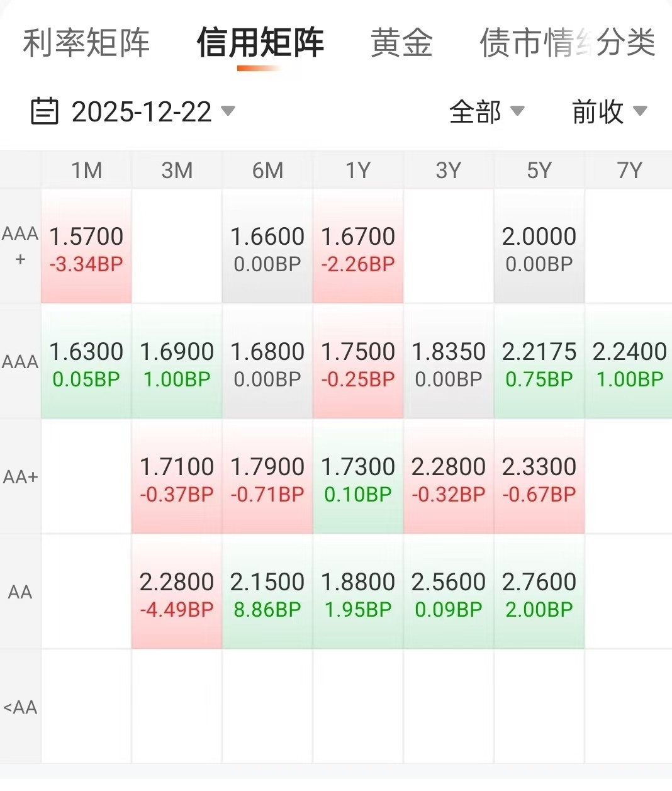
Task: Click the AA+ 1Y cell showing 1.7300
Action: [x=358, y=478]
